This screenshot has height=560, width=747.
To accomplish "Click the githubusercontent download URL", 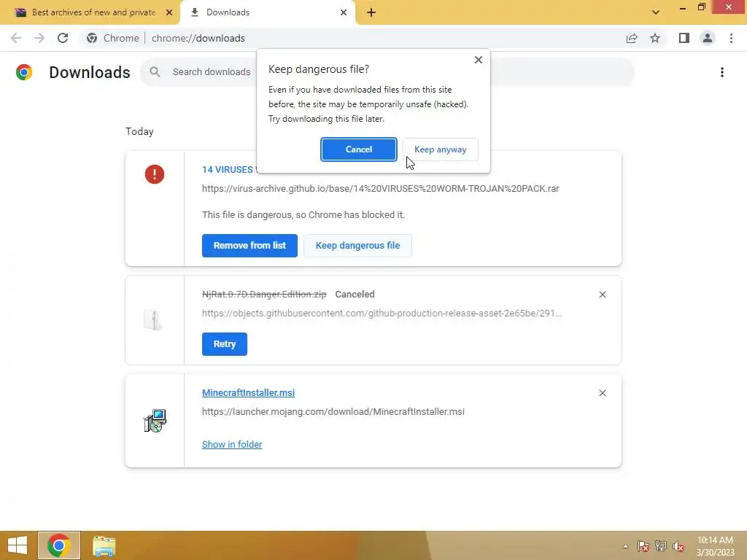I will 382,314.
